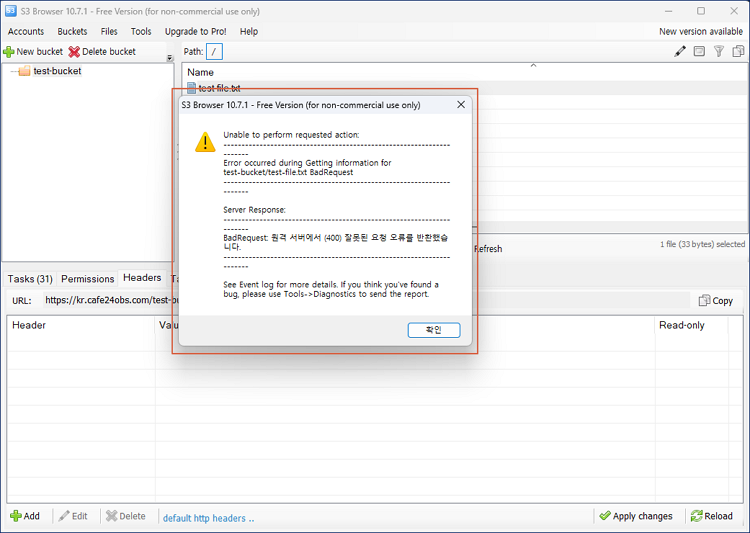Select test-file.txt in the file list
The width and height of the screenshot is (750, 533).
(x=219, y=88)
